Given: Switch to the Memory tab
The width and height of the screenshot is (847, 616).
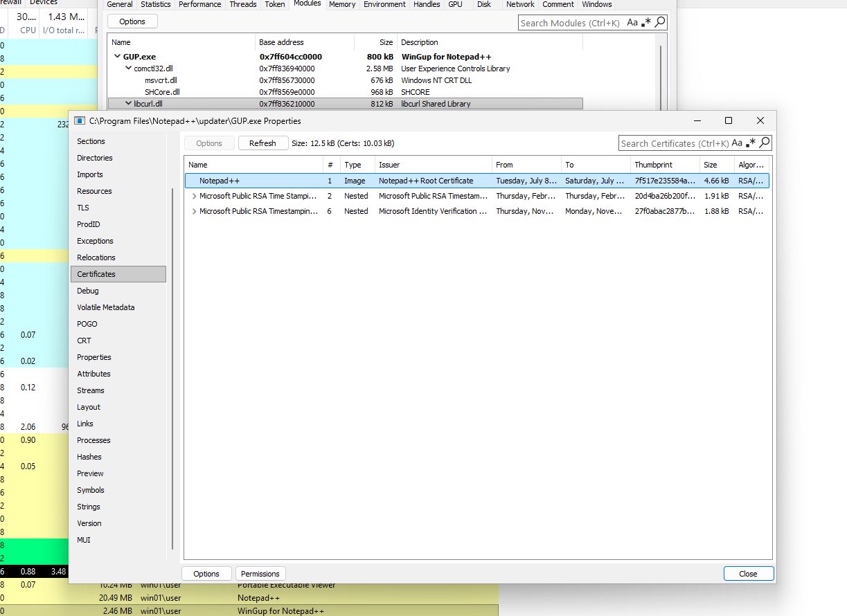Looking at the screenshot, I should pyautogui.click(x=342, y=4).
